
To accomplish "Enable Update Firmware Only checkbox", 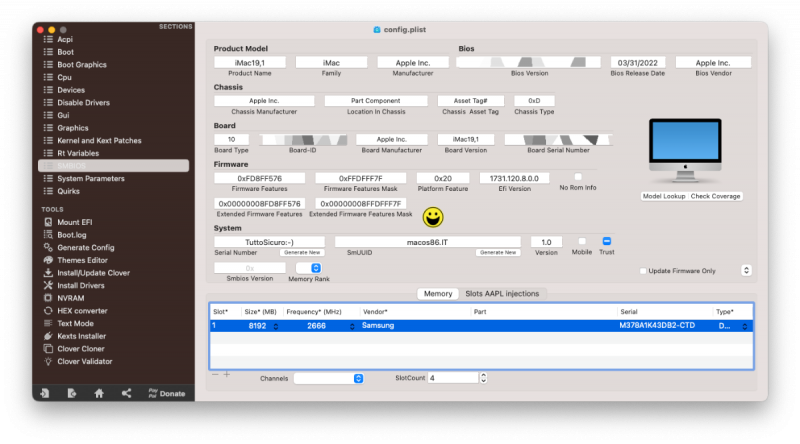I will 643,271.
